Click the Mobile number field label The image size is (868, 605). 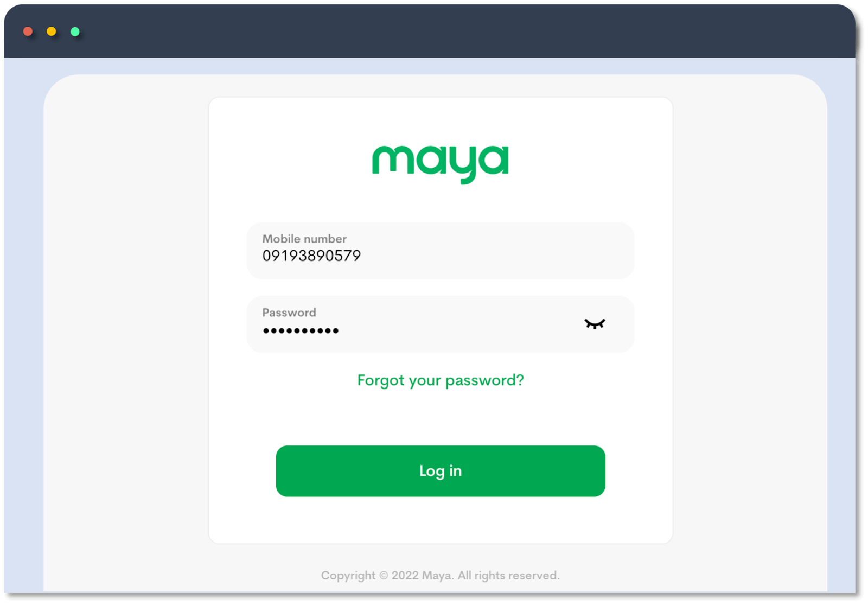pyautogui.click(x=304, y=238)
